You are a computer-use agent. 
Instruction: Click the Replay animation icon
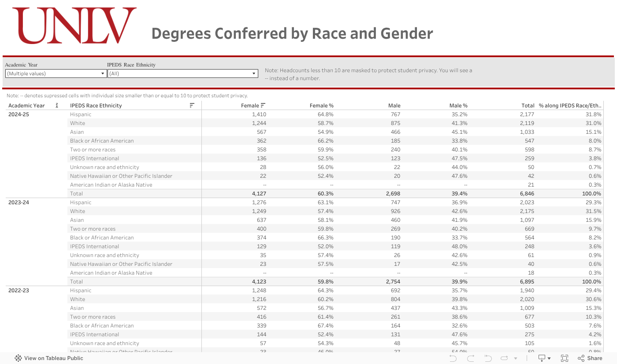pyautogui.click(x=505, y=358)
